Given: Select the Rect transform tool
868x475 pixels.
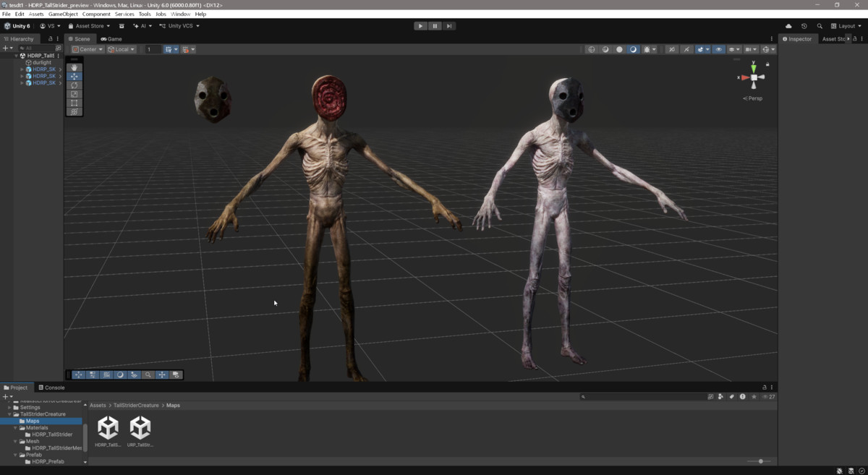Looking at the screenshot, I should coord(75,103).
